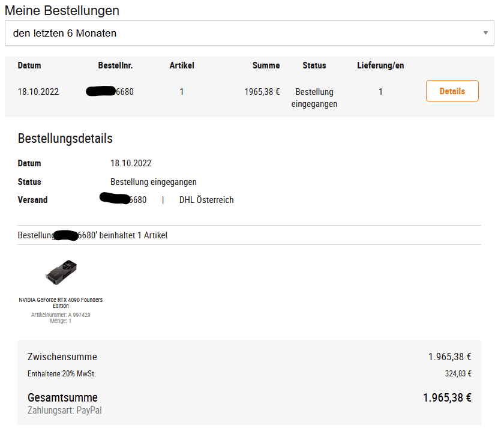The image size is (504, 431).
Task: Select the Summe column header
Action: point(266,65)
